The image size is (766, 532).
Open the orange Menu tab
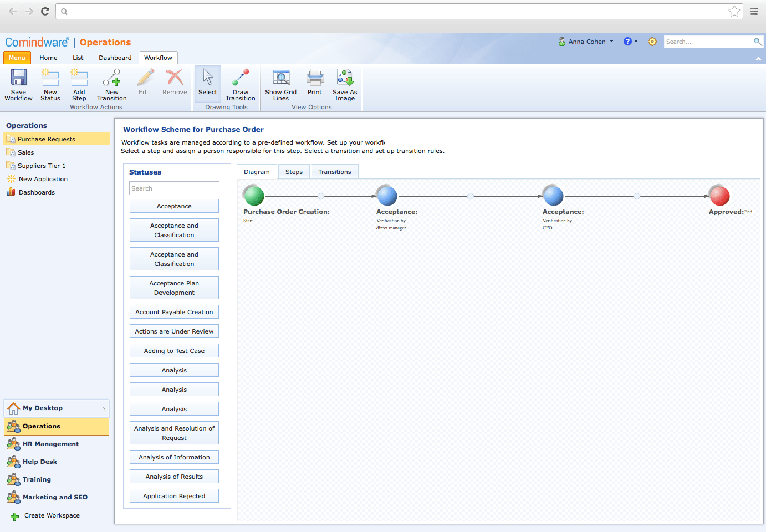[17, 57]
